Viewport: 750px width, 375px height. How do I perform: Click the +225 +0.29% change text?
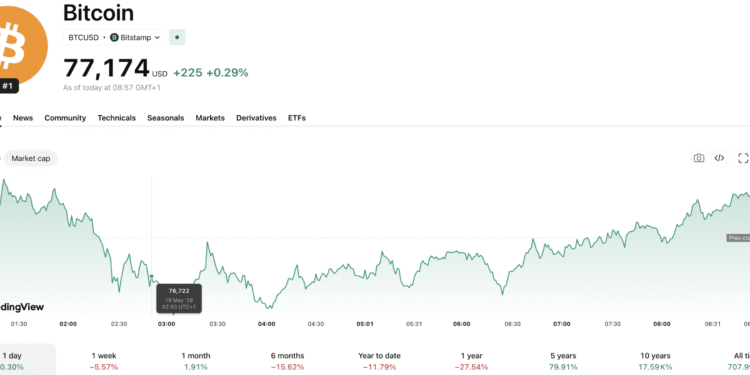point(211,73)
